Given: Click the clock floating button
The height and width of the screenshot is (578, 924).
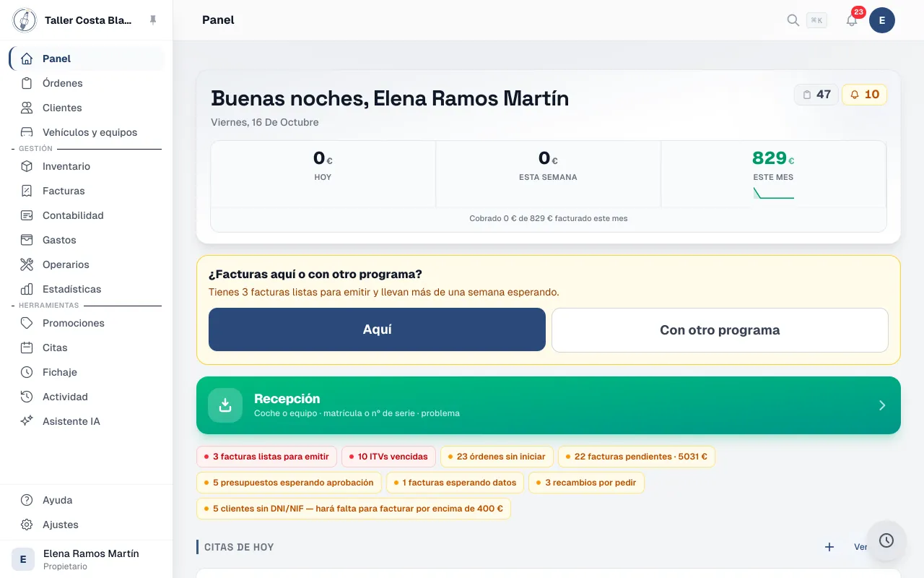Looking at the screenshot, I should (886, 540).
